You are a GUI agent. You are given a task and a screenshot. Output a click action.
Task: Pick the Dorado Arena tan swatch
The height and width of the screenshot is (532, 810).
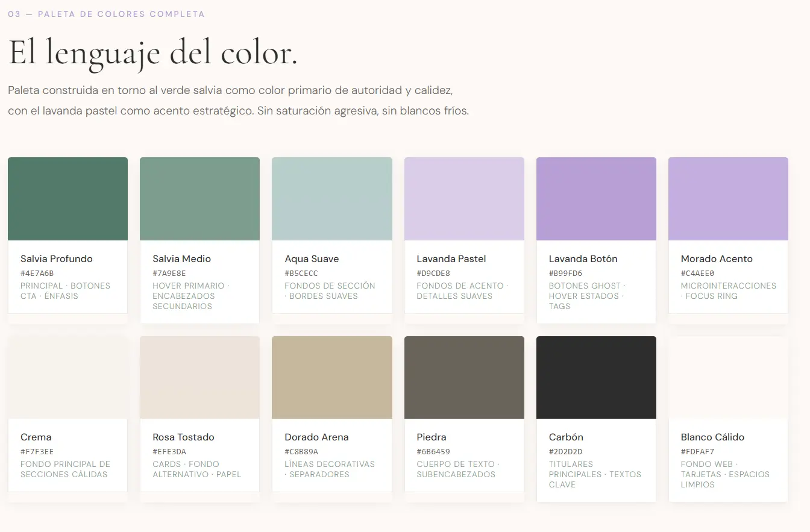(332, 377)
